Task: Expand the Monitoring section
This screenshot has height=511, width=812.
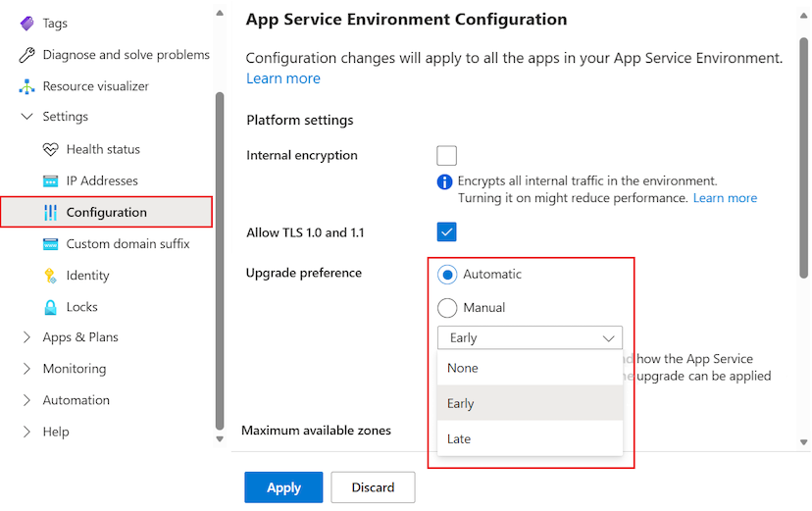Action: [26, 369]
